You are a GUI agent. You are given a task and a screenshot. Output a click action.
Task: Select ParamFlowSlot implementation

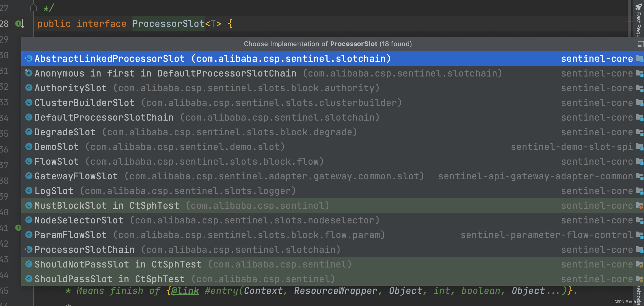[332, 235]
